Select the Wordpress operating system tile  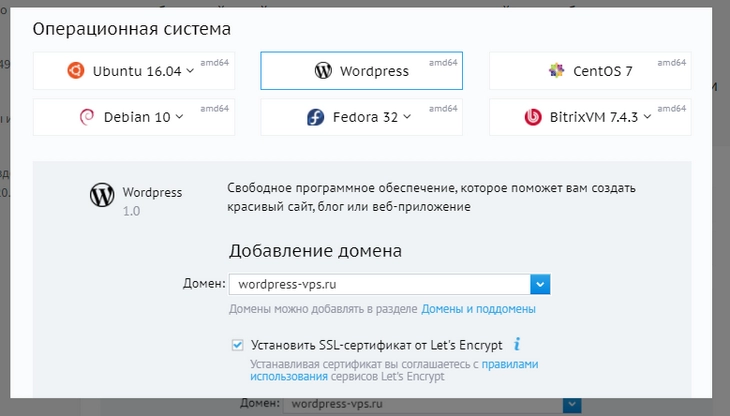pyautogui.click(x=361, y=71)
